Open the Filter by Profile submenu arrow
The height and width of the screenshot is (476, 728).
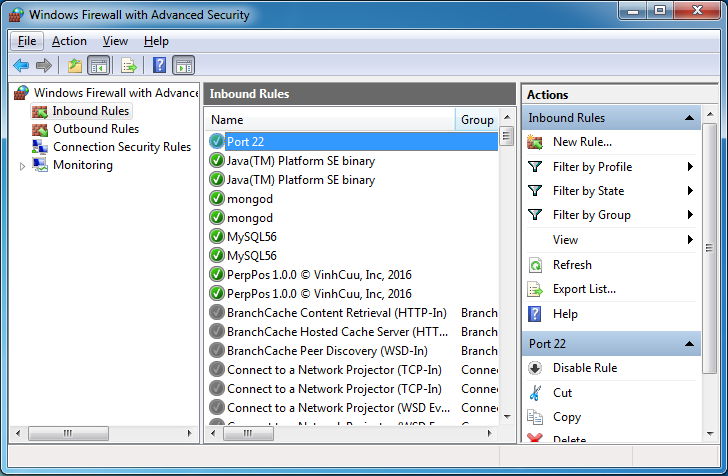690,166
